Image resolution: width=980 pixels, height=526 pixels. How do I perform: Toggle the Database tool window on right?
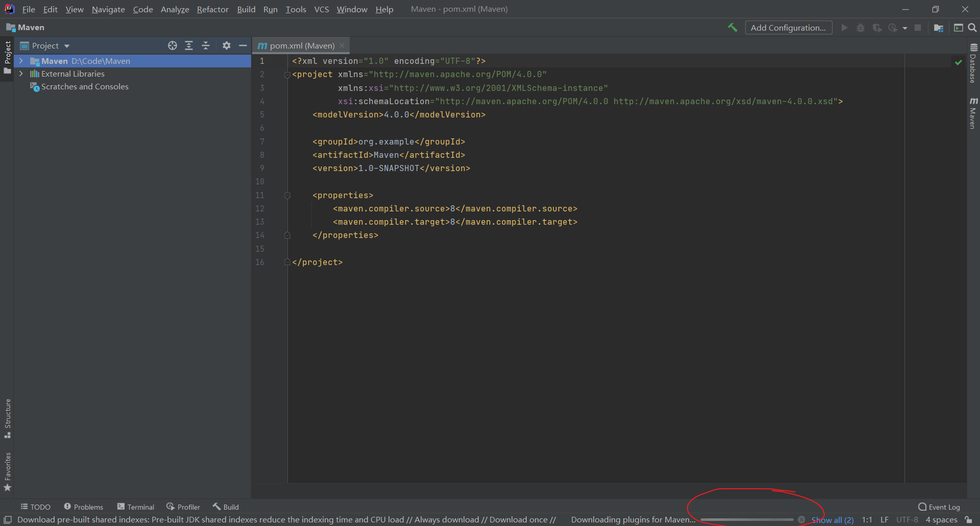tap(973, 63)
